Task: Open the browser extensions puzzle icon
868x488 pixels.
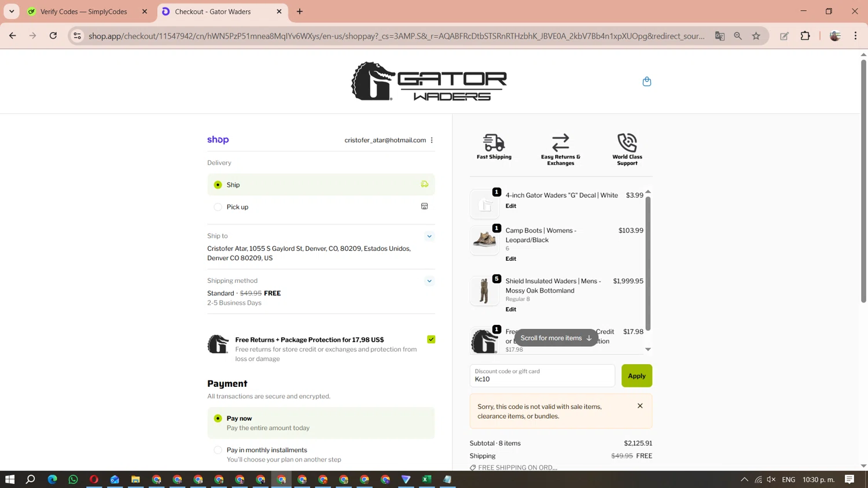Action: point(806,36)
